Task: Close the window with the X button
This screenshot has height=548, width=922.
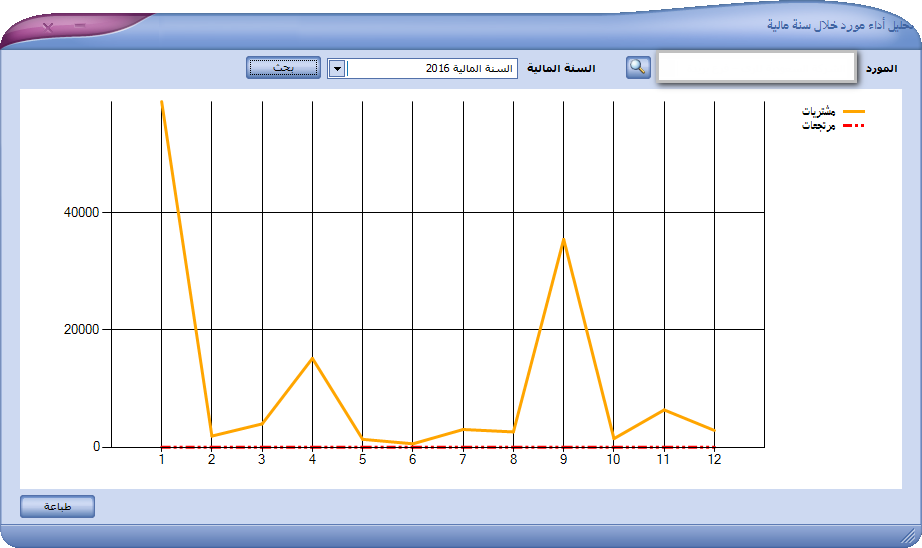Action: pos(48,27)
